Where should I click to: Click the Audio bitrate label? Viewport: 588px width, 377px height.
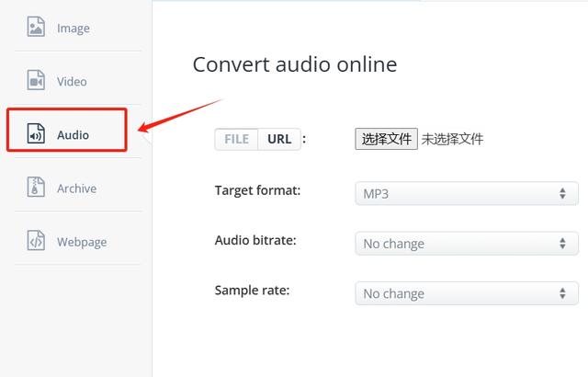tap(255, 240)
